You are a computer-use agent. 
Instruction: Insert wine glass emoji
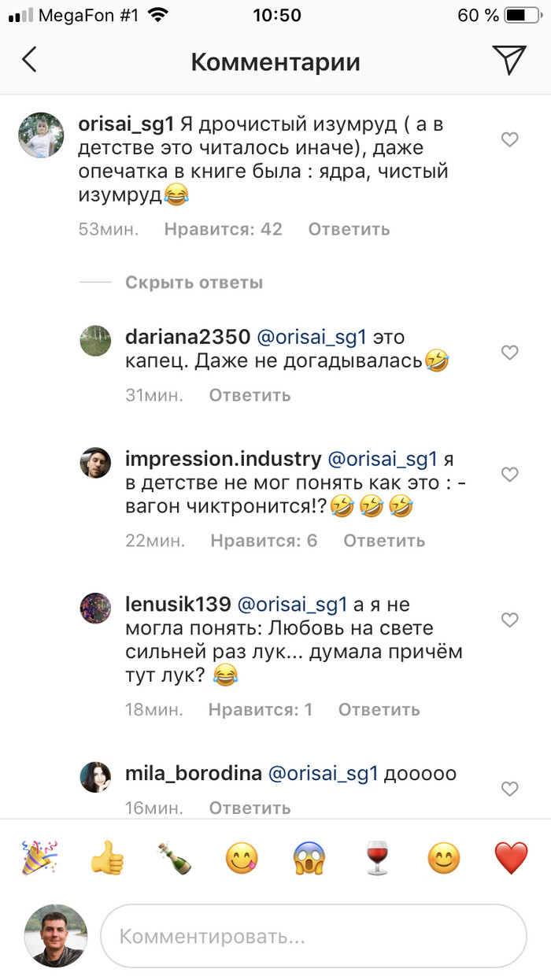(x=377, y=857)
